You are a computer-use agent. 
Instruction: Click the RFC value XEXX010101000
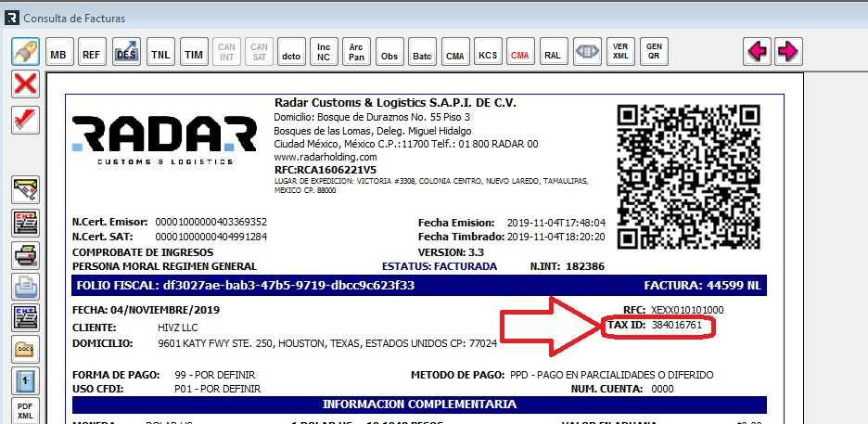pyautogui.click(x=687, y=310)
